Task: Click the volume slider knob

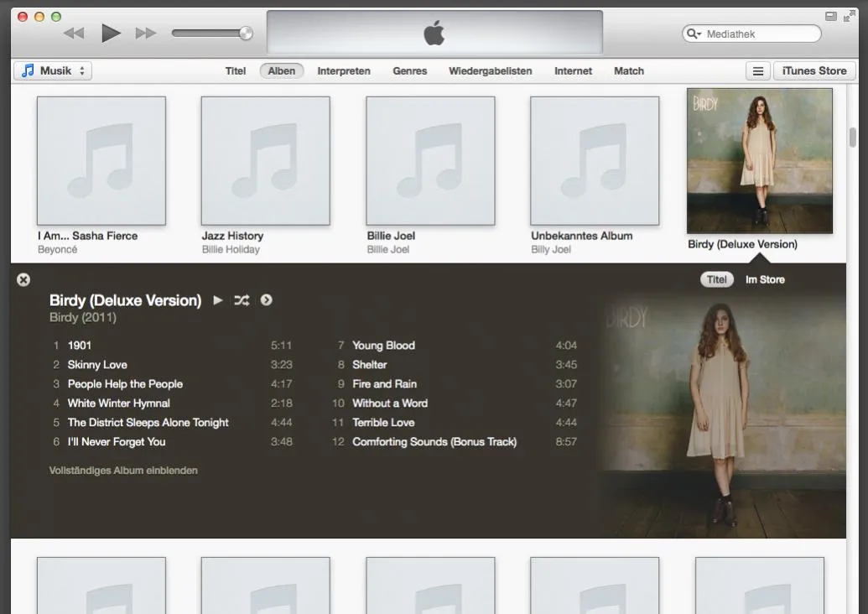Action: pos(246,34)
